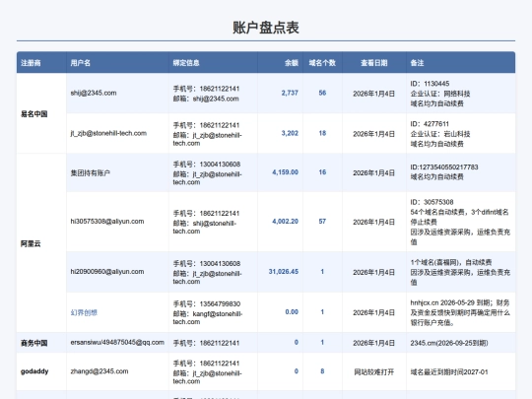The width and height of the screenshot is (532, 399).
Task: Click balance value 4,002.20
Action: tap(286, 222)
